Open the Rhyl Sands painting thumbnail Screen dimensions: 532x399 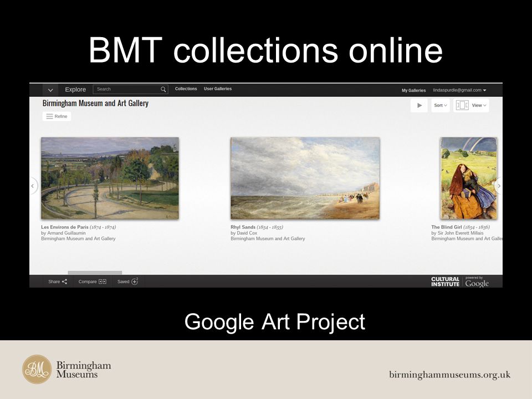click(305, 178)
